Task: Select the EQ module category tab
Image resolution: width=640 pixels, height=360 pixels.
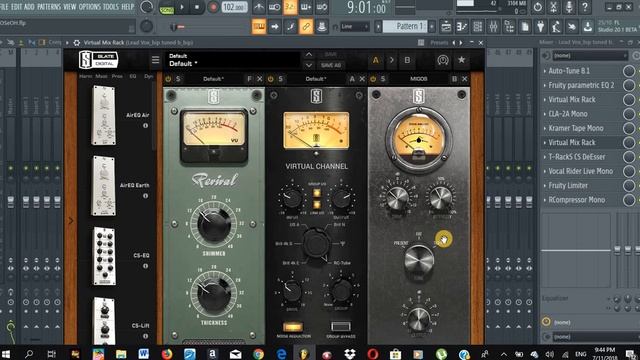Action: (x=133, y=76)
